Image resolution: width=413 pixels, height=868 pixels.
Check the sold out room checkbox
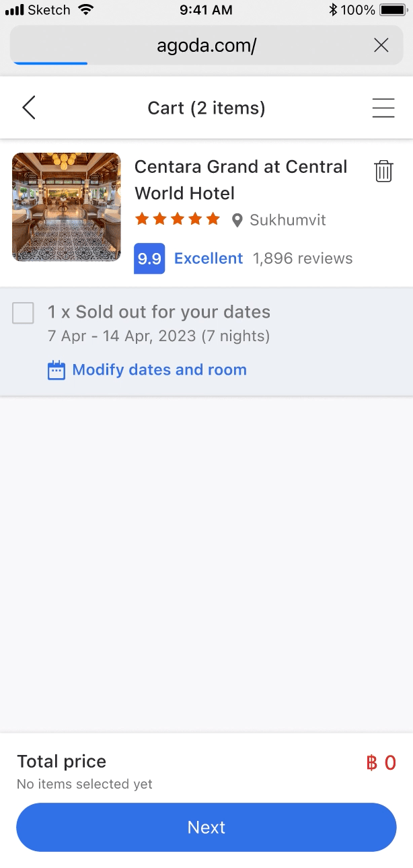24,313
